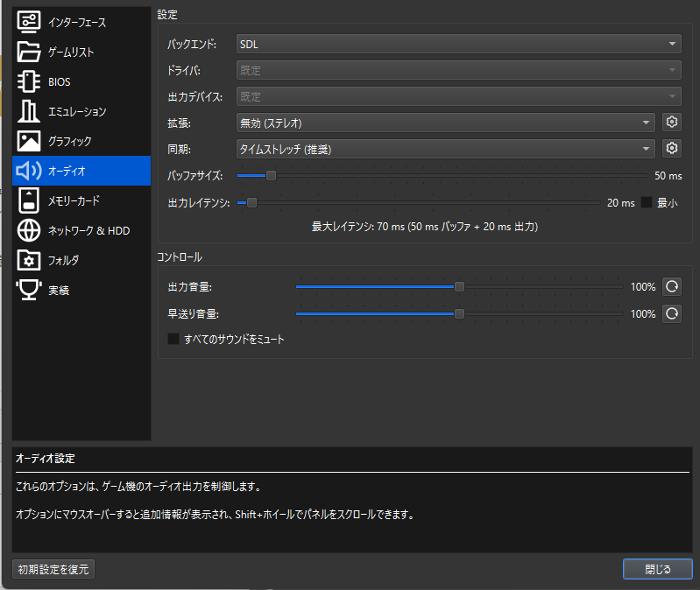
Task: Open the gear settings next to 同期
Action: 672,149
